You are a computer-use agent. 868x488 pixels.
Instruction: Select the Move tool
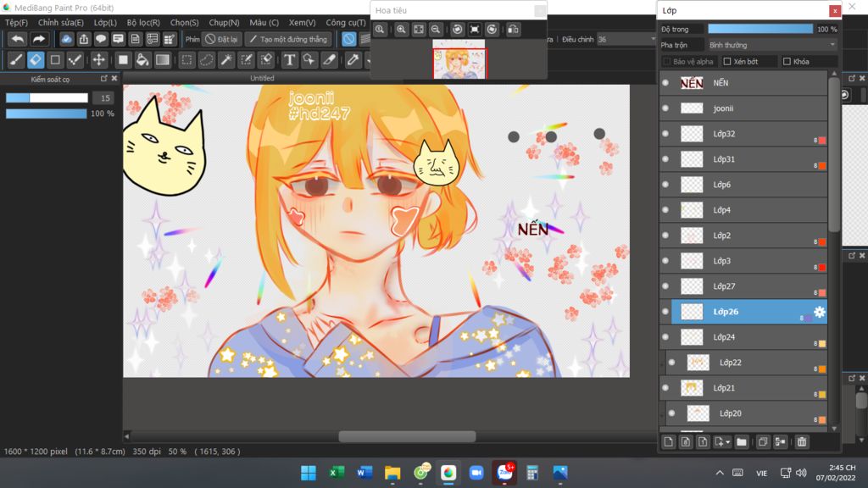pyautogui.click(x=98, y=60)
